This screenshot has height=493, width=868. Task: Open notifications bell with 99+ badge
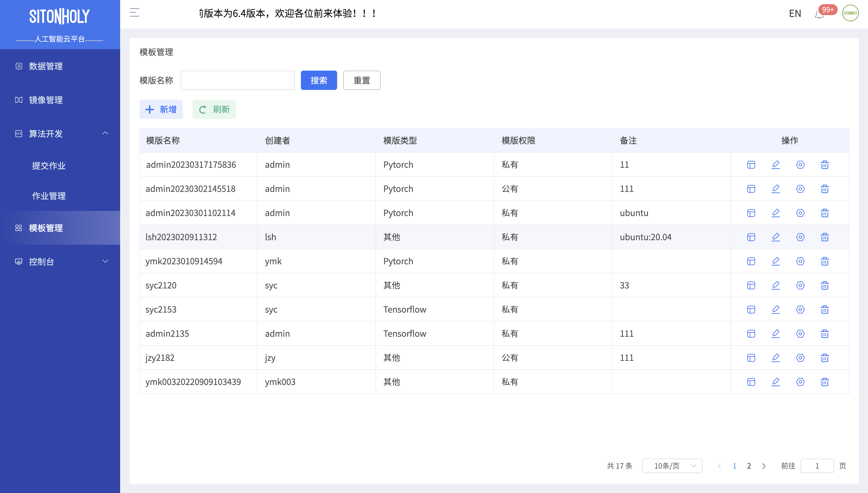pos(819,14)
